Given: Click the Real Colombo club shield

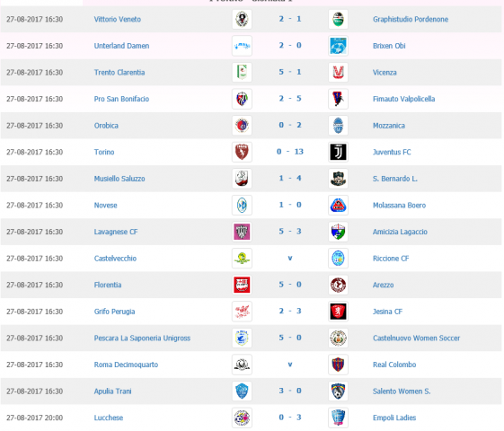Looking at the screenshot, I should 338,365.
